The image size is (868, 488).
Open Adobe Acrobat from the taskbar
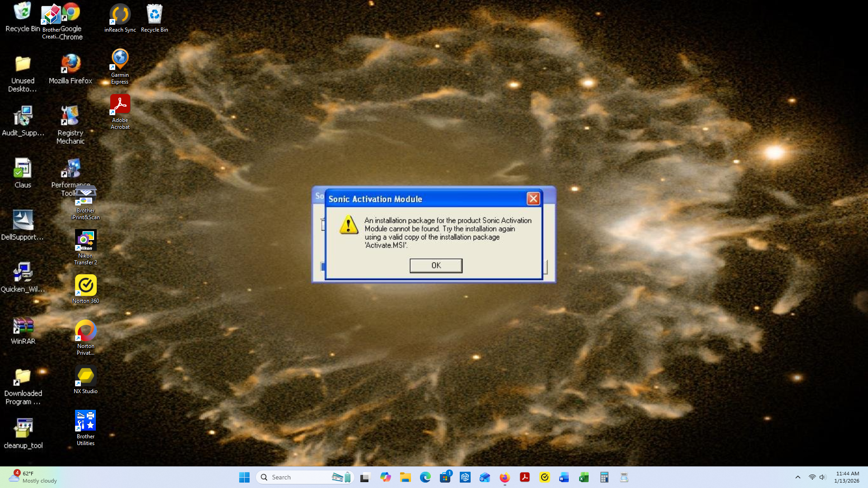(525, 477)
